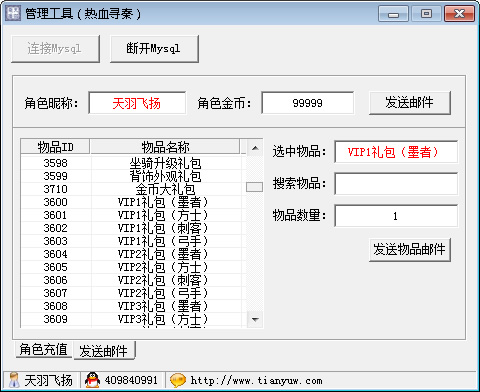Click the 物品数量 quantity field
This screenshot has height=392, width=480.
pos(396,216)
